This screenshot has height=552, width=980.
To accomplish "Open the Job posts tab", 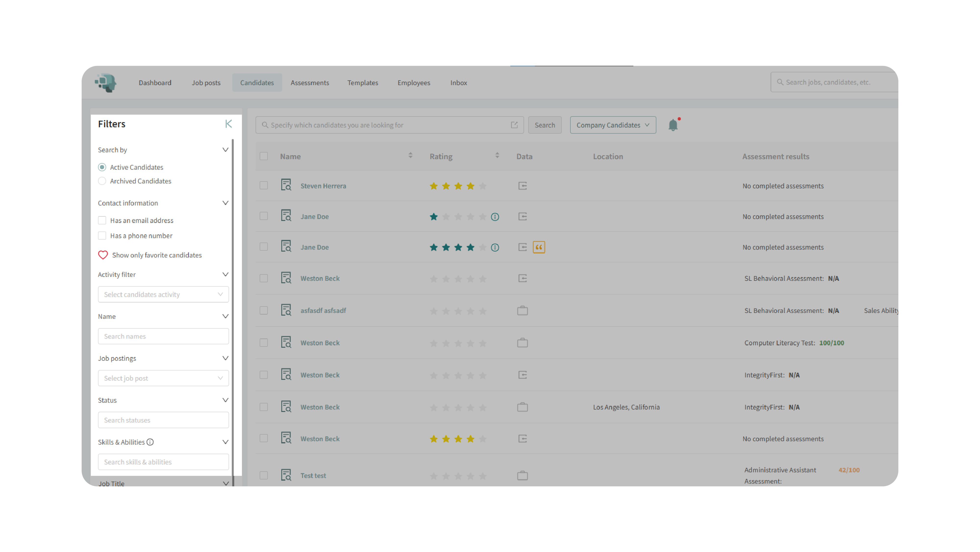I will 206,83.
